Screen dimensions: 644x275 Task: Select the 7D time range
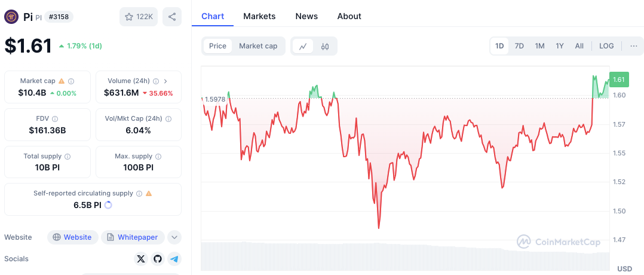pyautogui.click(x=519, y=46)
